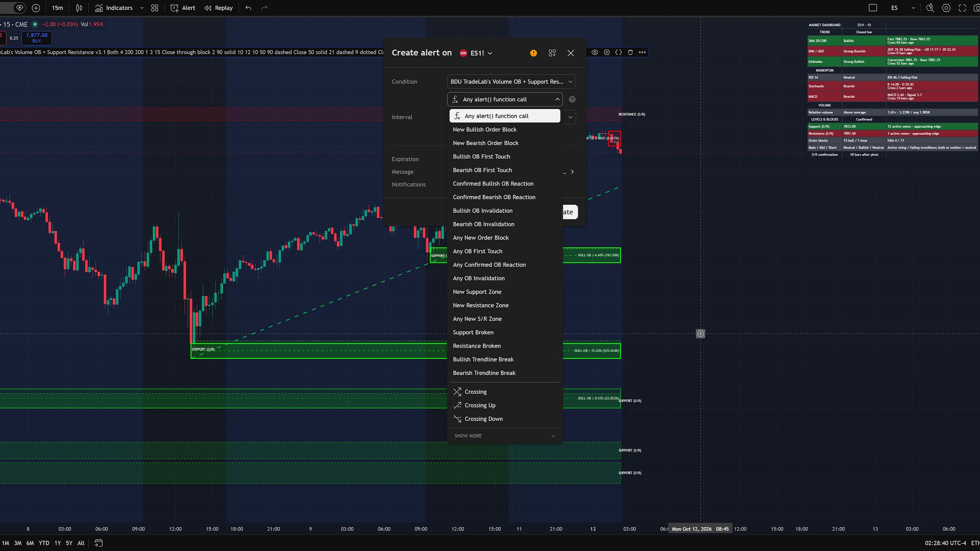Screen dimensions: 980x551
Task: Open indicator more options ellipsis
Action: (642, 52)
